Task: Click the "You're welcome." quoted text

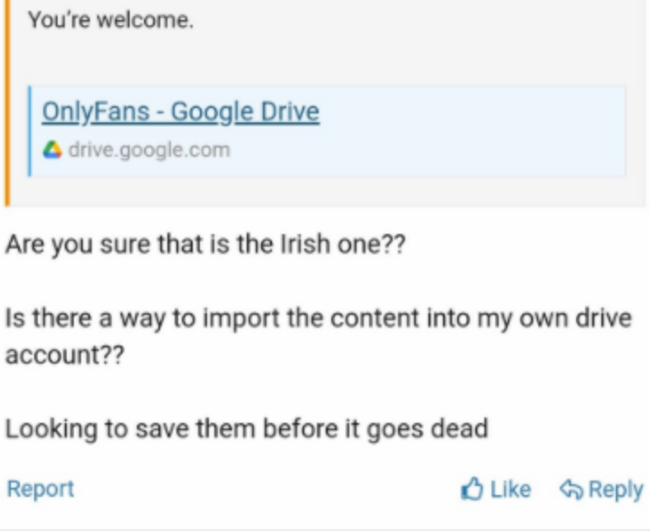Action: pos(111,20)
